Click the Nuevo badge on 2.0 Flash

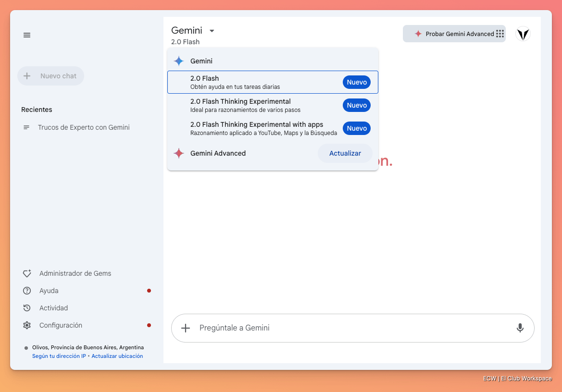(x=357, y=82)
